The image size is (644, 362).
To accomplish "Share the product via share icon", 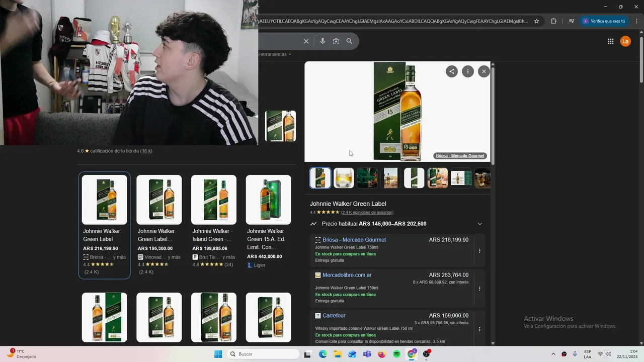I will point(451,71).
